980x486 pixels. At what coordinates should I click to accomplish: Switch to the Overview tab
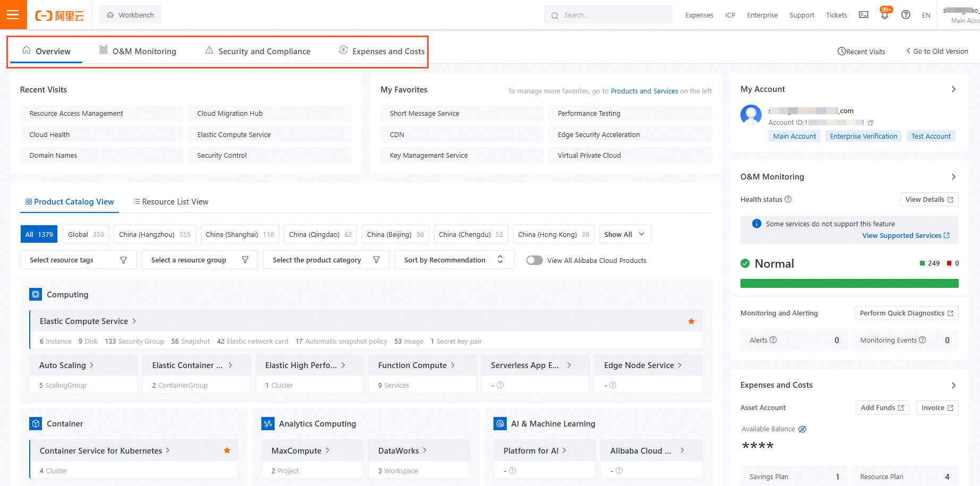tap(46, 51)
